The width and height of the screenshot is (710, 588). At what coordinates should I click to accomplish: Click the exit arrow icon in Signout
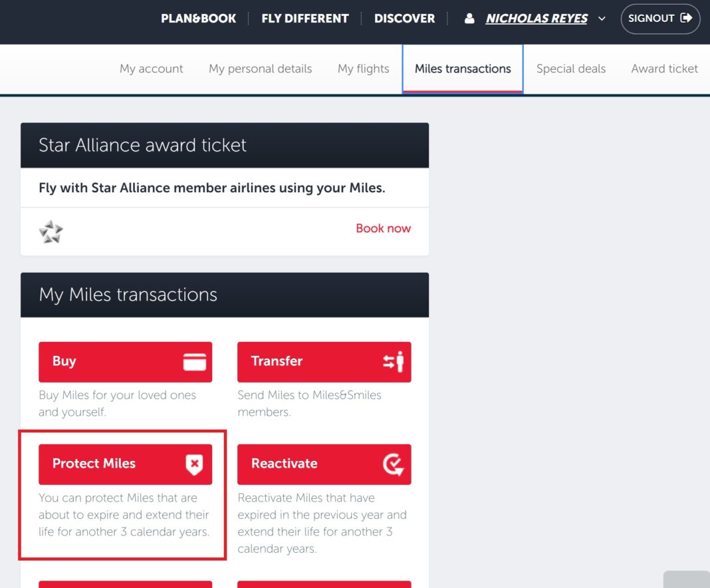(686, 19)
